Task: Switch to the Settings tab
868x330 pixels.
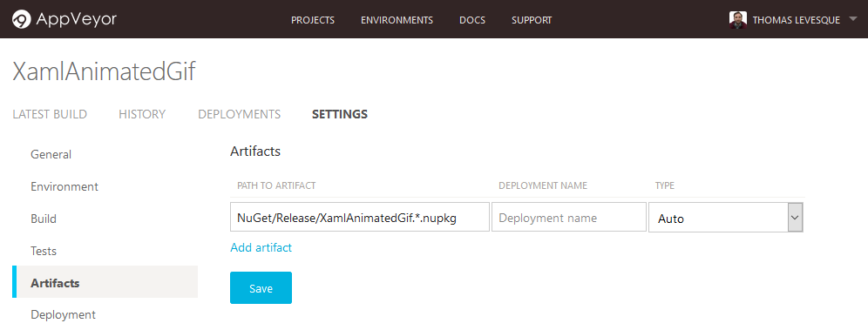Action: click(x=340, y=114)
